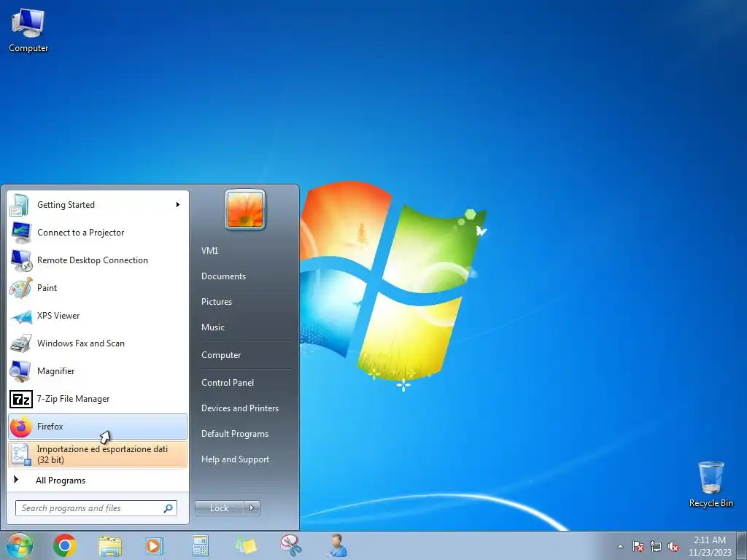Open Firefox from Start menu
The width and height of the screenshot is (747, 560).
click(98, 426)
